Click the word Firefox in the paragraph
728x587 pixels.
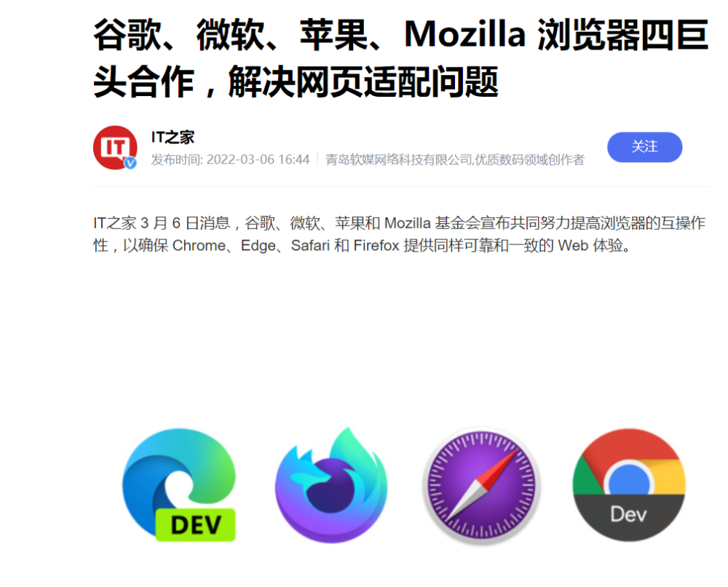point(376,245)
